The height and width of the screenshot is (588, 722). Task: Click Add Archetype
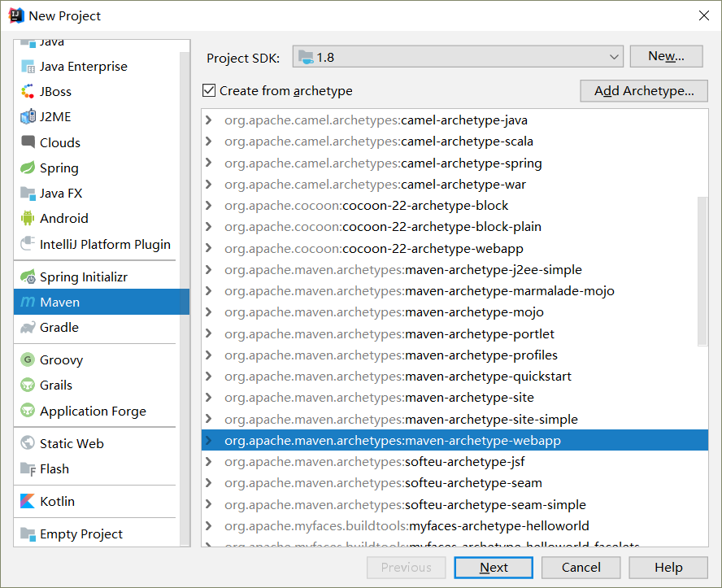[643, 90]
